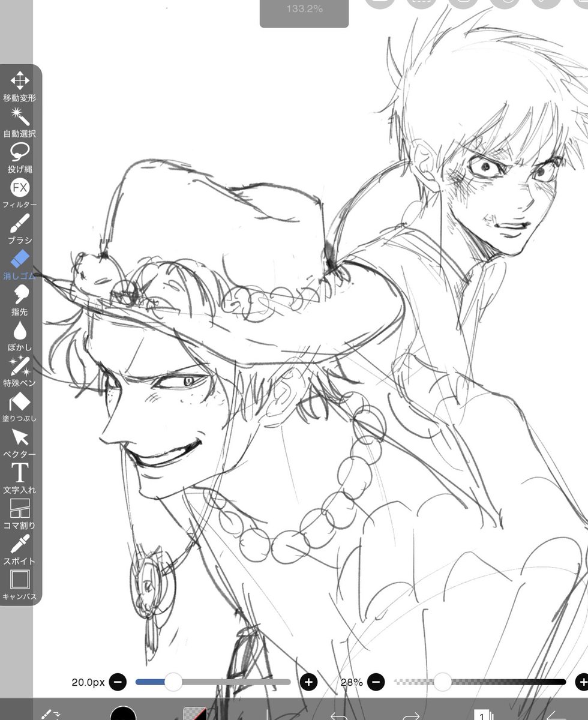Image resolution: width=588 pixels, height=720 pixels.
Task: Select the Lasso (投げ縄) tool
Action: pos(20,158)
